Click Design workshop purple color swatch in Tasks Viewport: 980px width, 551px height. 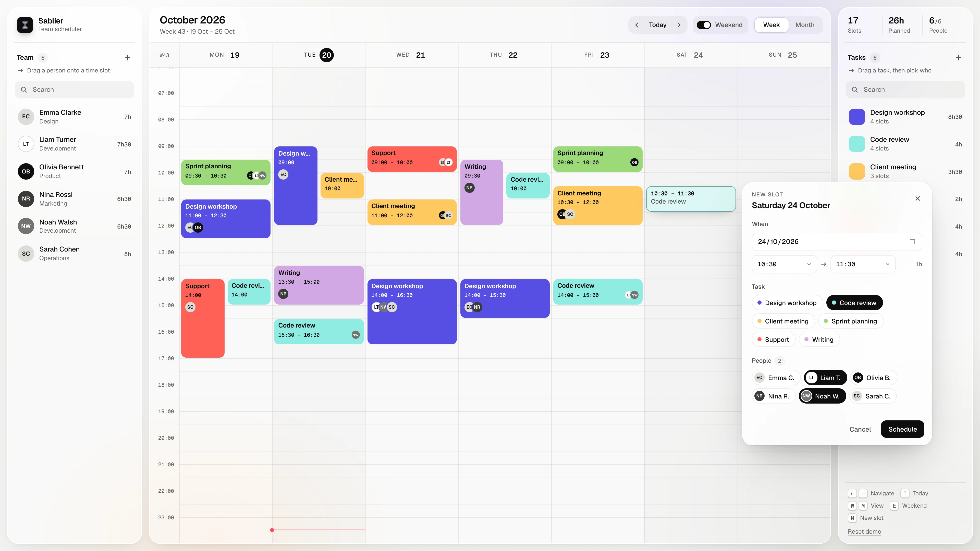pyautogui.click(x=857, y=117)
